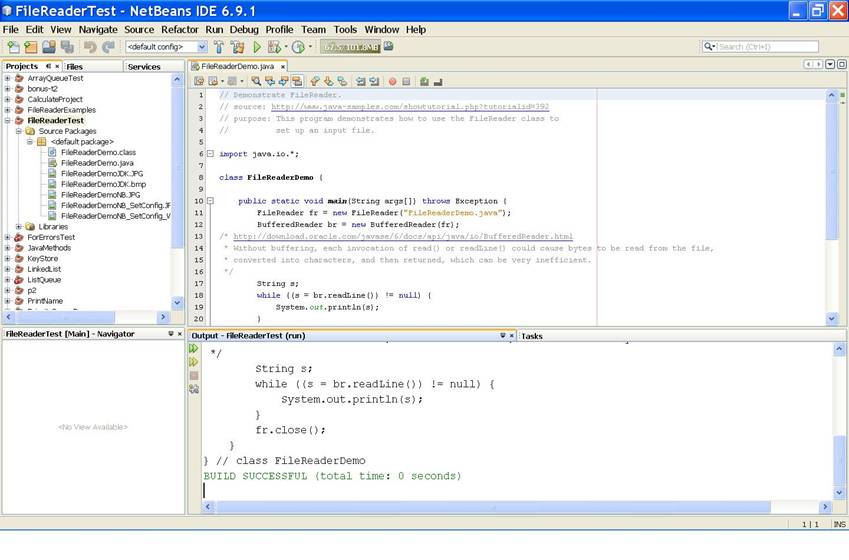Click the Search (Ctrl+I) input field
849x560 pixels.
pyautogui.click(x=766, y=47)
